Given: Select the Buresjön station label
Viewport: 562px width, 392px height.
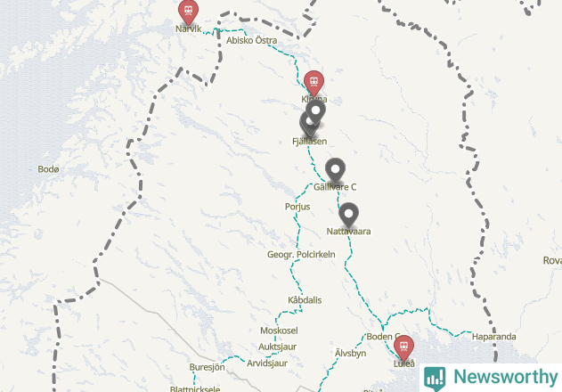Looking at the screenshot, I should (x=208, y=367).
